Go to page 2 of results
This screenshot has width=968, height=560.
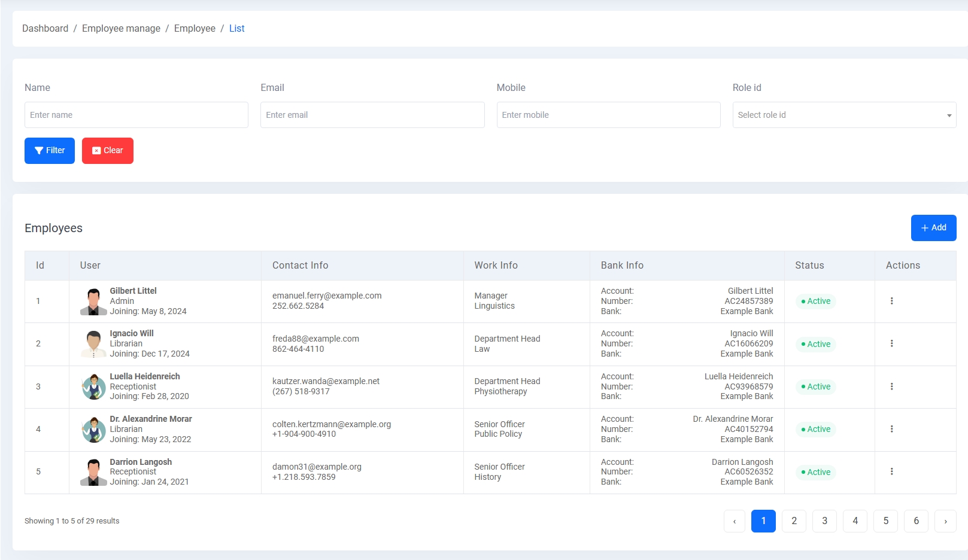click(794, 521)
